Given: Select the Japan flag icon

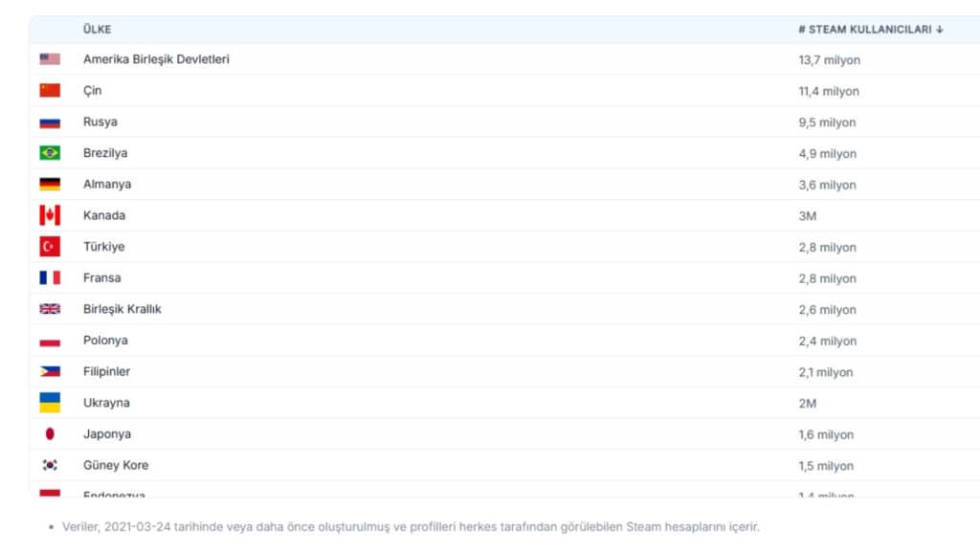Looking at the screenshot, I should click(x=50, y=434).
